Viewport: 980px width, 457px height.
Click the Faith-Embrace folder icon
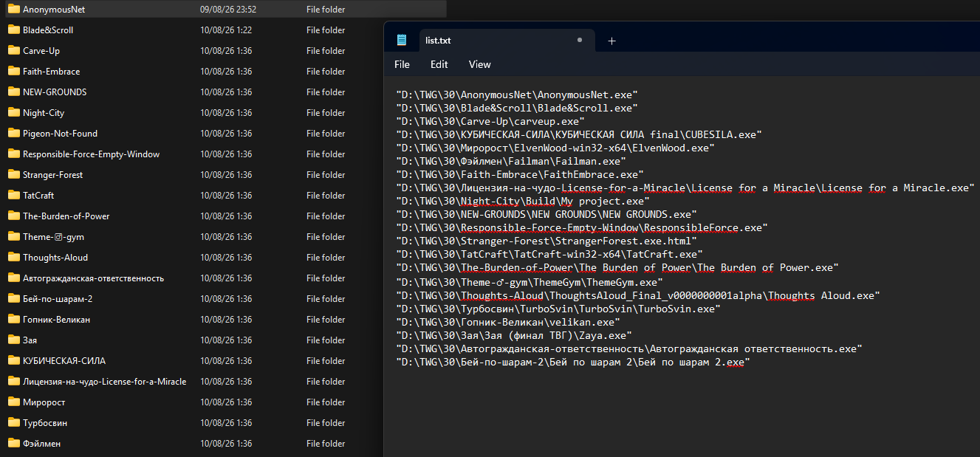[13, 72]
